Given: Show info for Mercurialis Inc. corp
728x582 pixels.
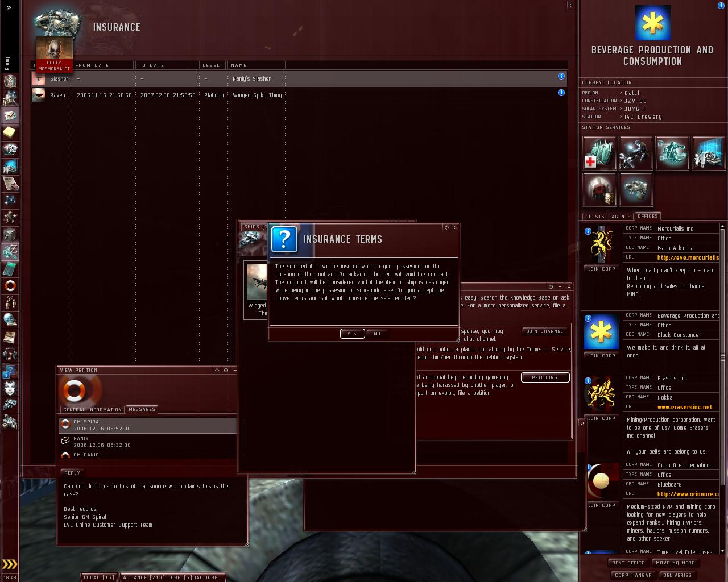Looking at the screenshot, I should [x=588, y=231].
